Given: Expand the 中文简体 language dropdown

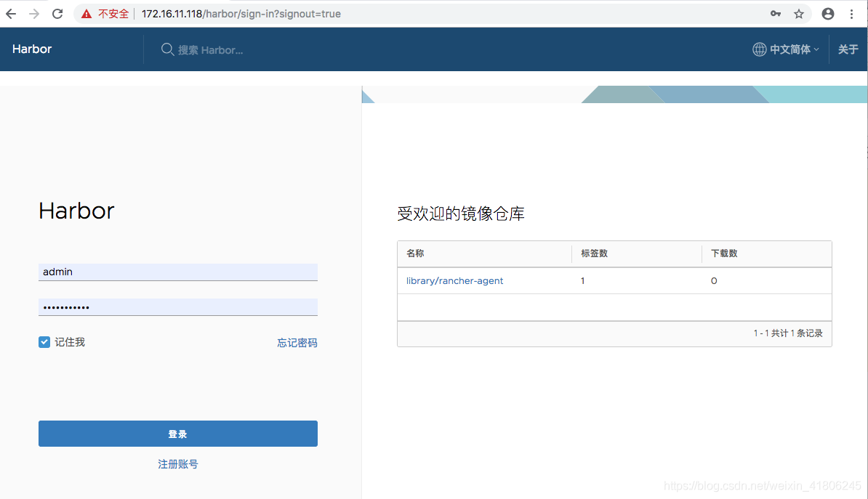Looking at the screenshot, I should coord(792,49).
